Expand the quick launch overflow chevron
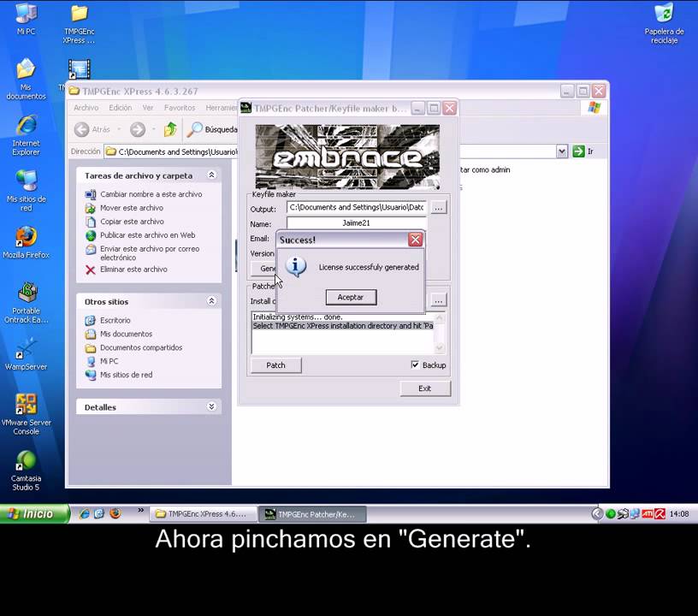Screen dimensions: 698x616 (140, 511)
